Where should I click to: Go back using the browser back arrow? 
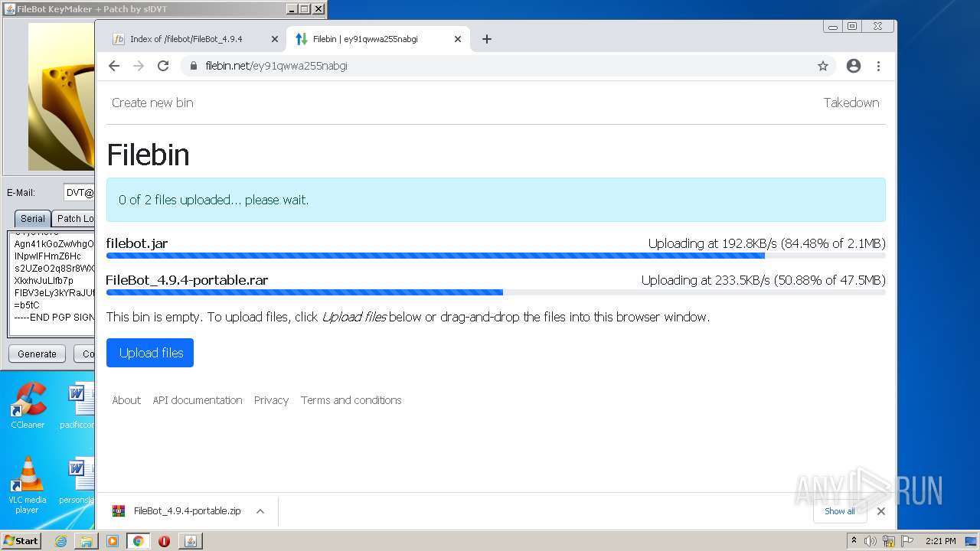point(114,66)
